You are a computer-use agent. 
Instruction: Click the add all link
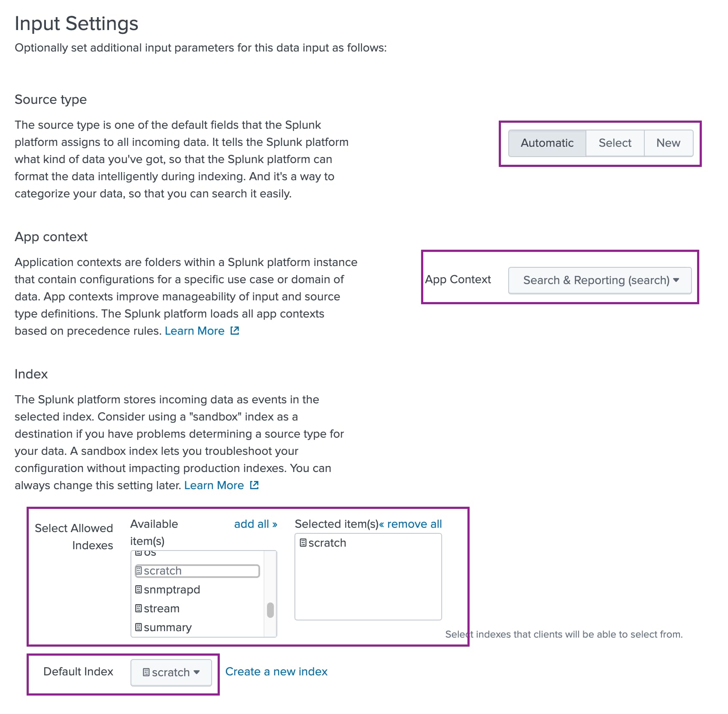click(x=255, y=524)
